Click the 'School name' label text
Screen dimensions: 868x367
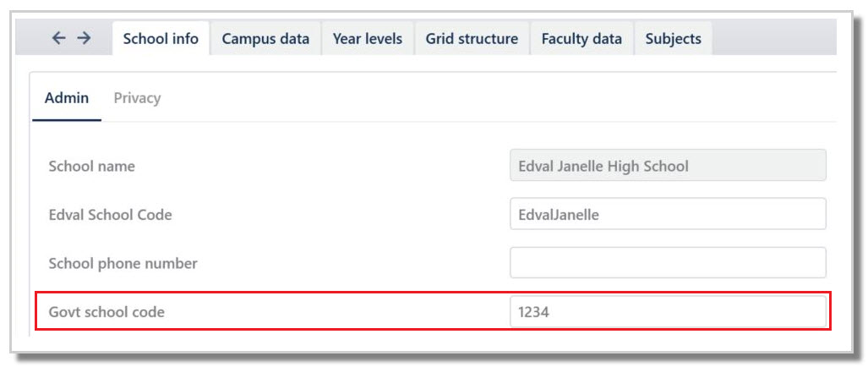[92, 167]
